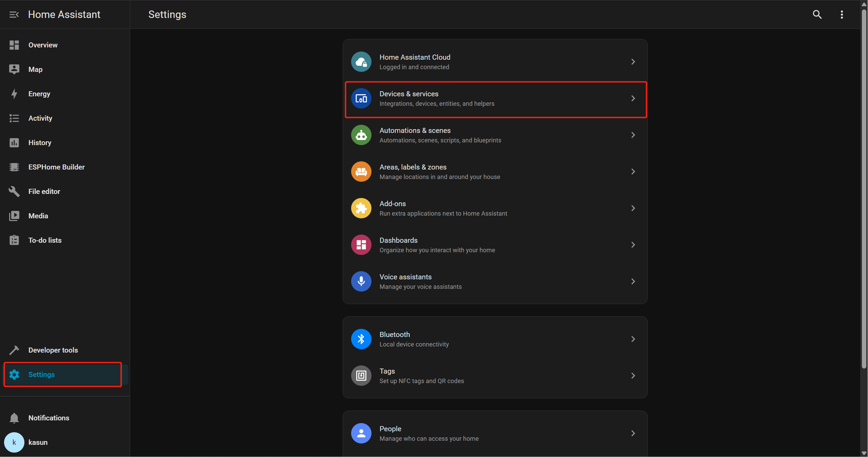The width and height of the screenshot is (868, 457).
Task: Collapse the sidebar with the menu icon
Action: click(14, 15)
